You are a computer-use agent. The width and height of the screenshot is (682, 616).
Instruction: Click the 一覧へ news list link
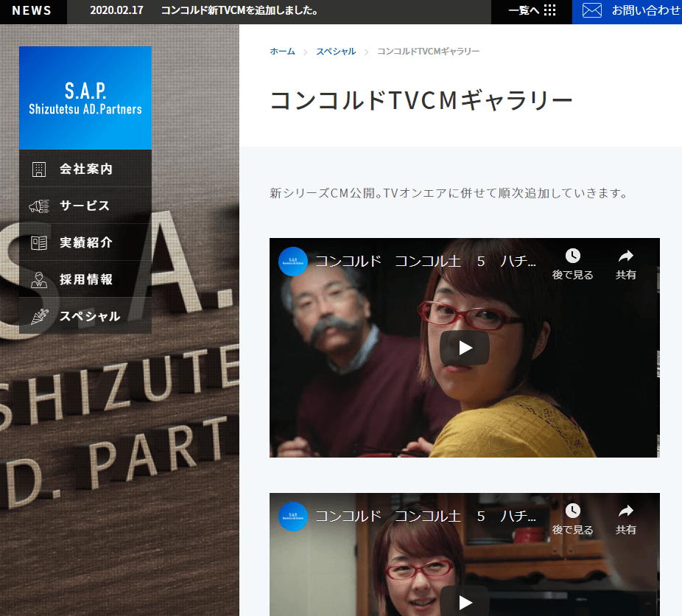tap(532, 10)
